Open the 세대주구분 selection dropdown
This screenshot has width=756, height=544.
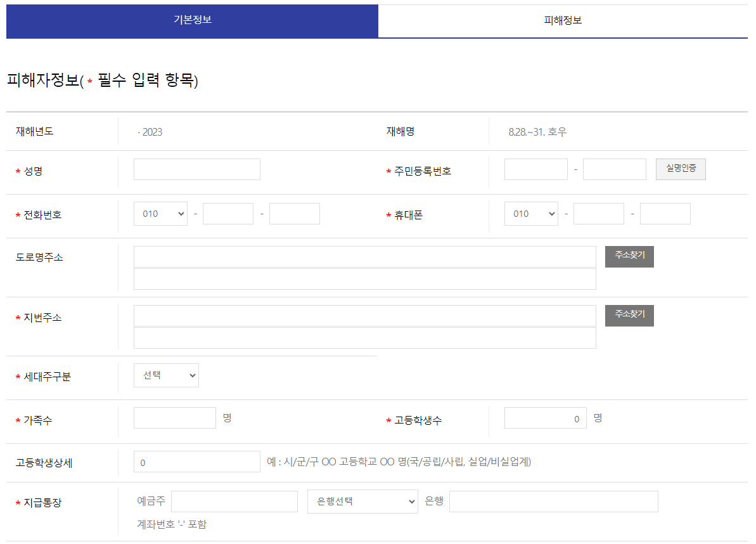click(x=165, y=375)
